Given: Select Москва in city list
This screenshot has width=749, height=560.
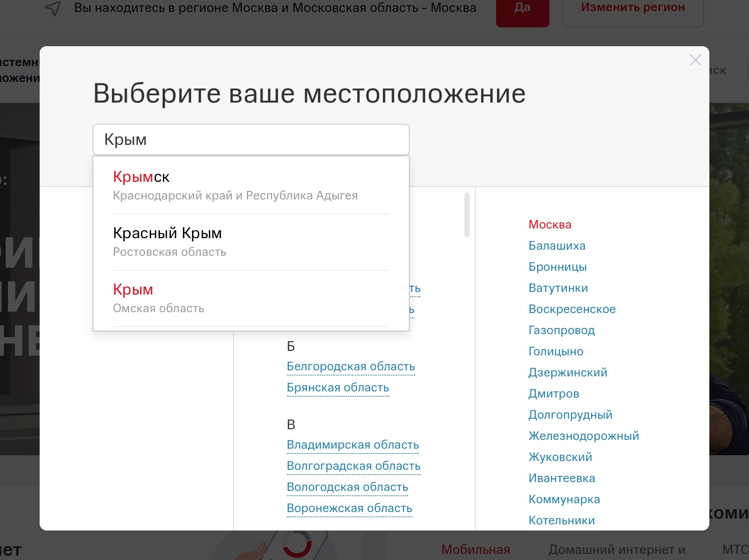Looking at the screenshot, I should pos(550,225).
